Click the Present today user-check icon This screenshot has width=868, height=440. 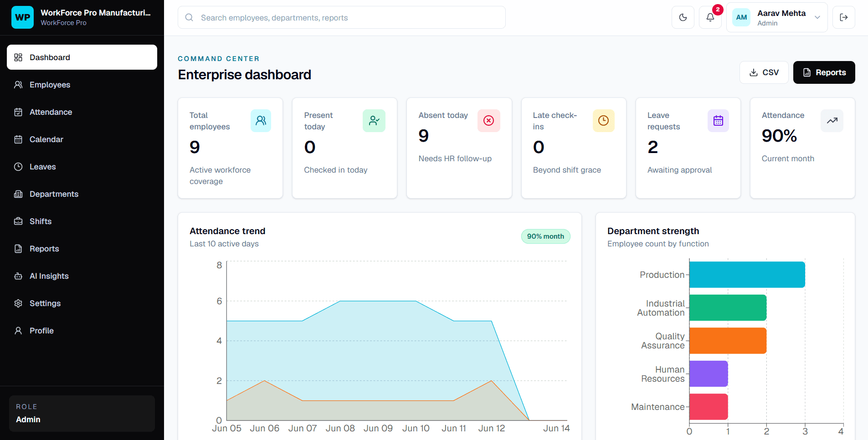pyautogui.click(x=374, y=121)
